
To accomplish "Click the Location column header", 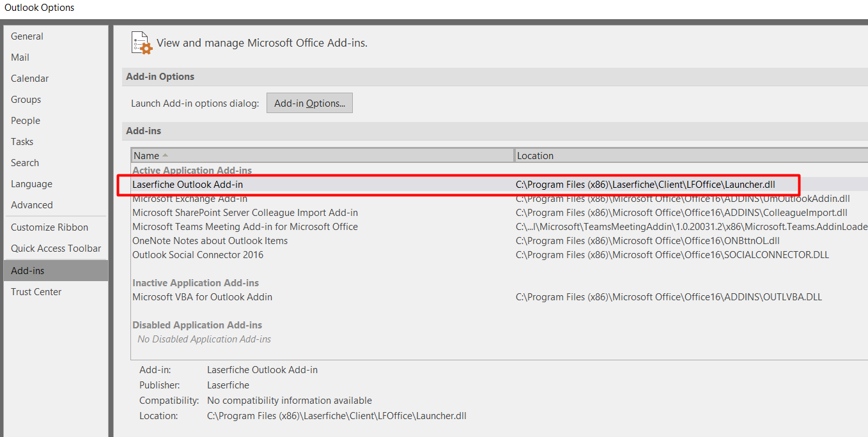I will click(692, 155).
